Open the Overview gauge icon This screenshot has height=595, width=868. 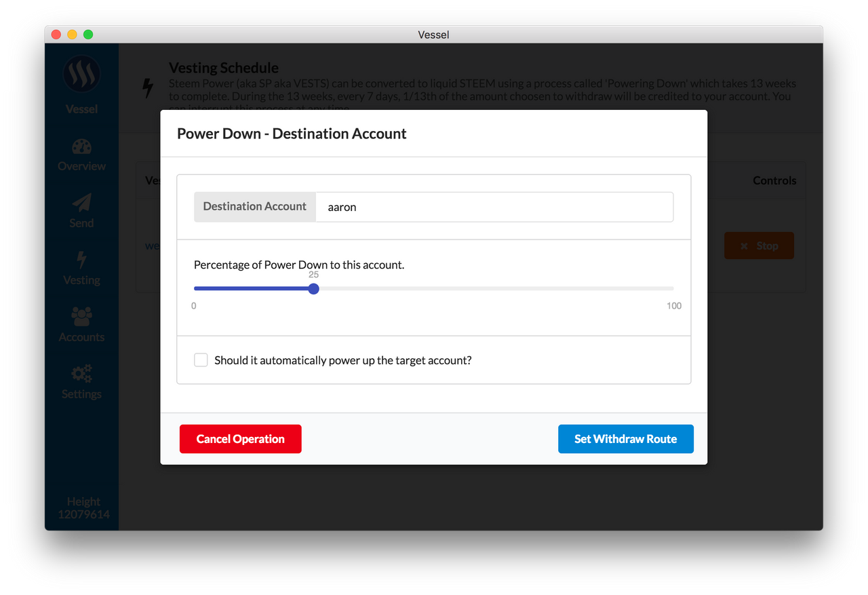click(81, 147)
